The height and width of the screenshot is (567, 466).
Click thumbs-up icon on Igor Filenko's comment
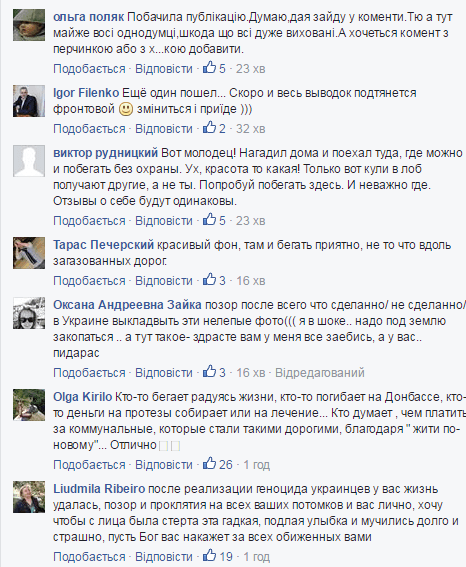pos(209,128)
